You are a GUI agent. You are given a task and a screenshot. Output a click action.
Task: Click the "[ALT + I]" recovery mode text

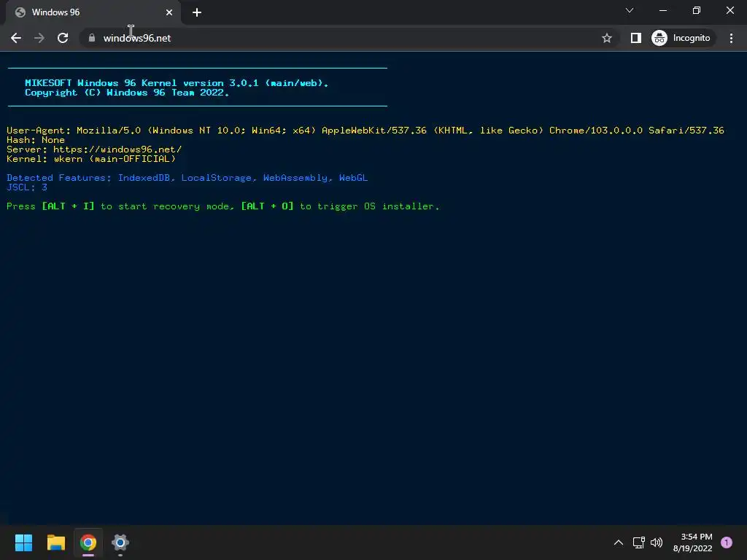click(x=68, y=206)
